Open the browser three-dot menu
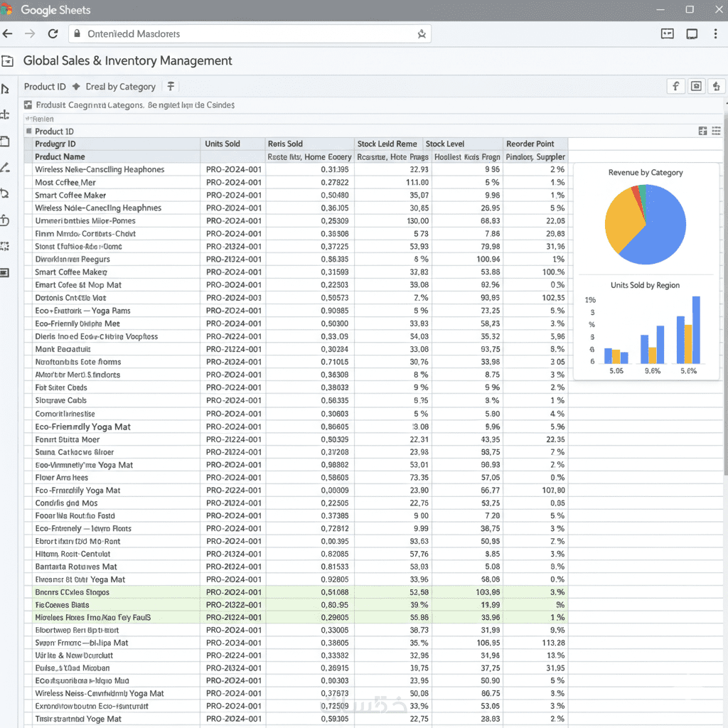 point(715,33)
